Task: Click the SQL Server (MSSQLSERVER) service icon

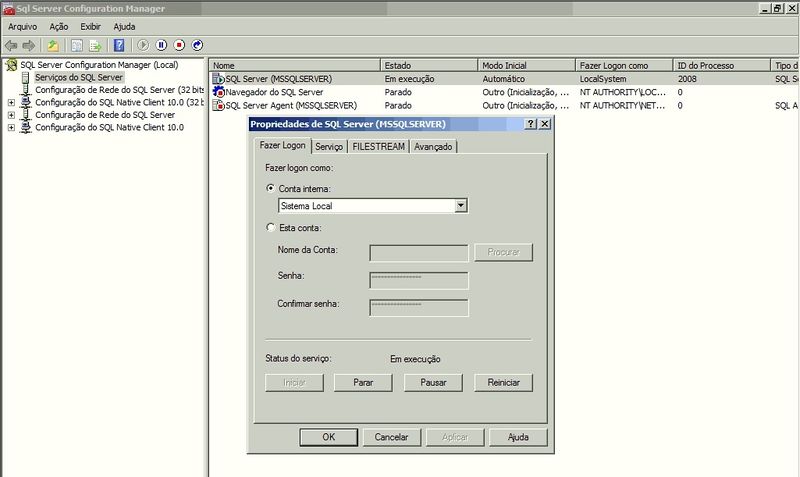Action: (x=218, y=79)
